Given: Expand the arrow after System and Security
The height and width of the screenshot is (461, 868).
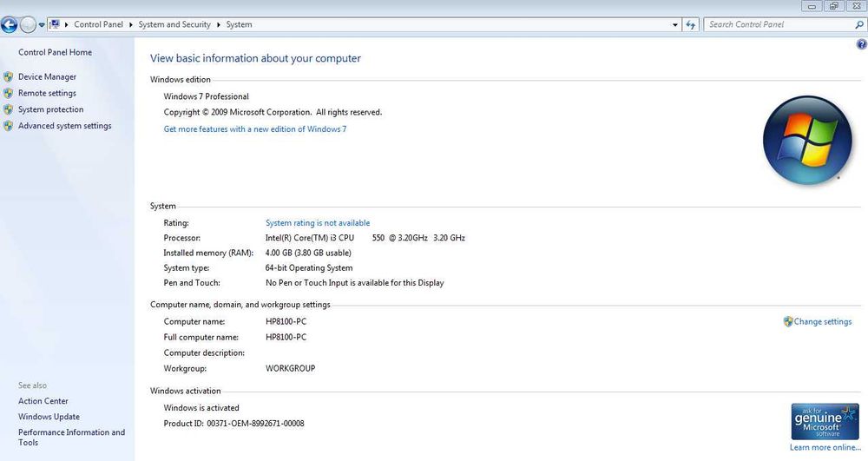Looking at the screenshot, I should (x=218, y=24).
